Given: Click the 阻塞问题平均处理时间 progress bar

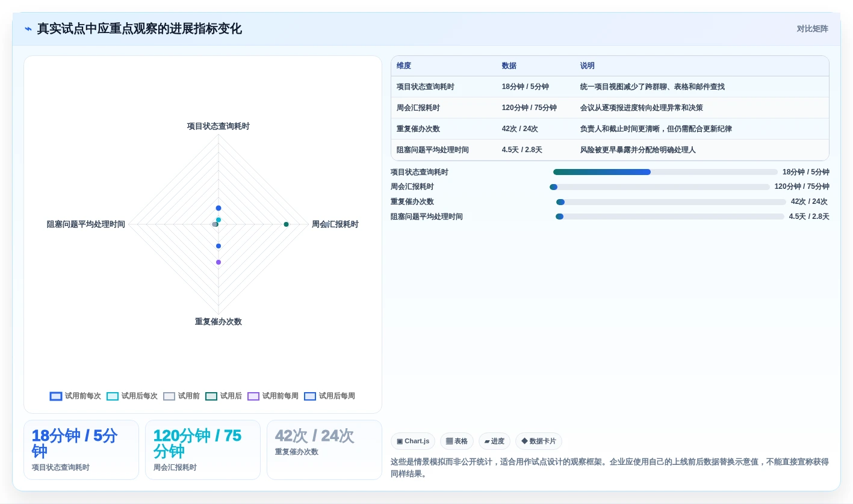Looking at the screenshot, I should 670,217.
